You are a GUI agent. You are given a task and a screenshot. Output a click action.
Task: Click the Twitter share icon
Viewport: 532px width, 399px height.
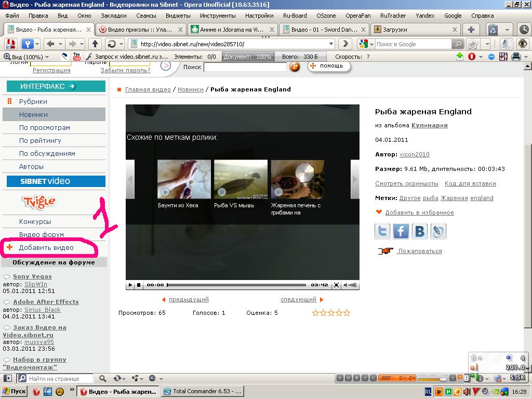(x=382, y=231)
